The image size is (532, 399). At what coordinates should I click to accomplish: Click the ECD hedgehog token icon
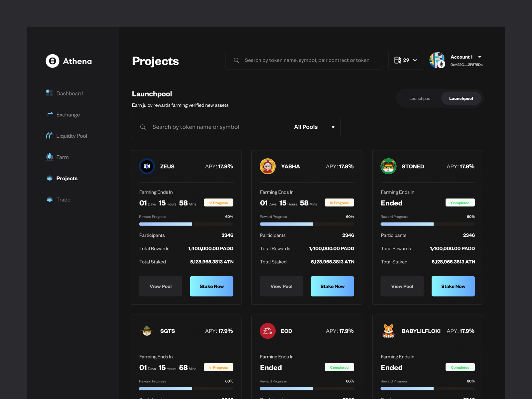click(x=268, y=331)
